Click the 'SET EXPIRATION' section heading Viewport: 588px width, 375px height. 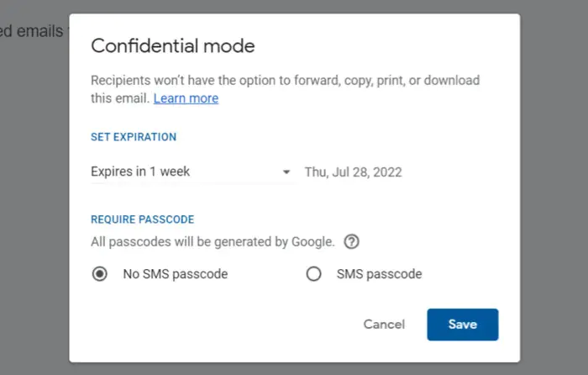click(134, 137)
